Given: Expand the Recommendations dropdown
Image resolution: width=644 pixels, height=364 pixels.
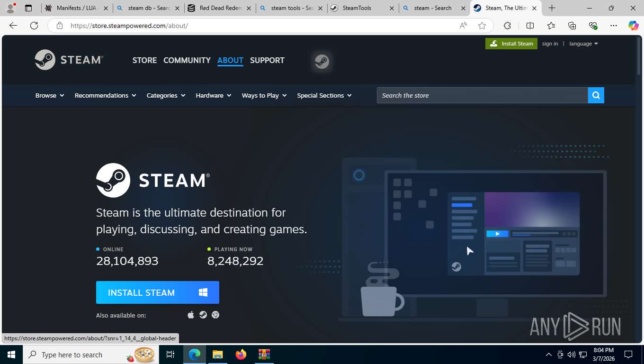Looking at the screenshot, I should pyautogui.click(x=105, y=95).
